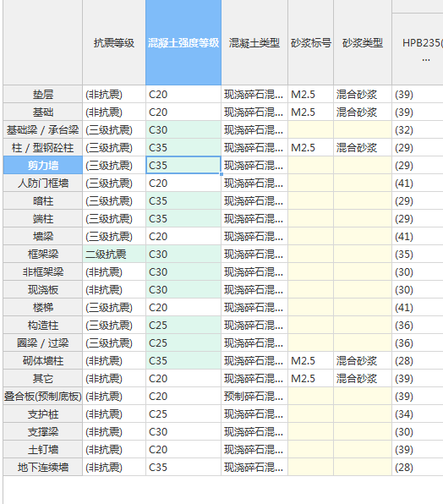The height and width of the screenshot is (504, 443).
Task: Select the 楼梯 row header
Action: 43,307
